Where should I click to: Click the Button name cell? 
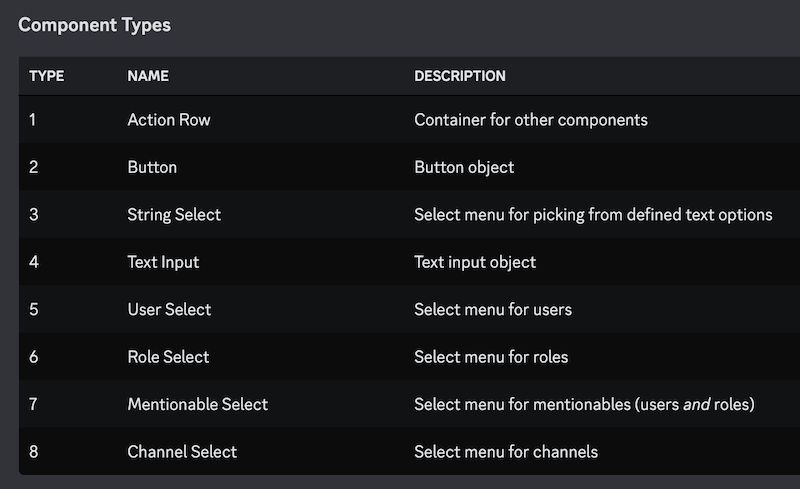tap(152, 167)
